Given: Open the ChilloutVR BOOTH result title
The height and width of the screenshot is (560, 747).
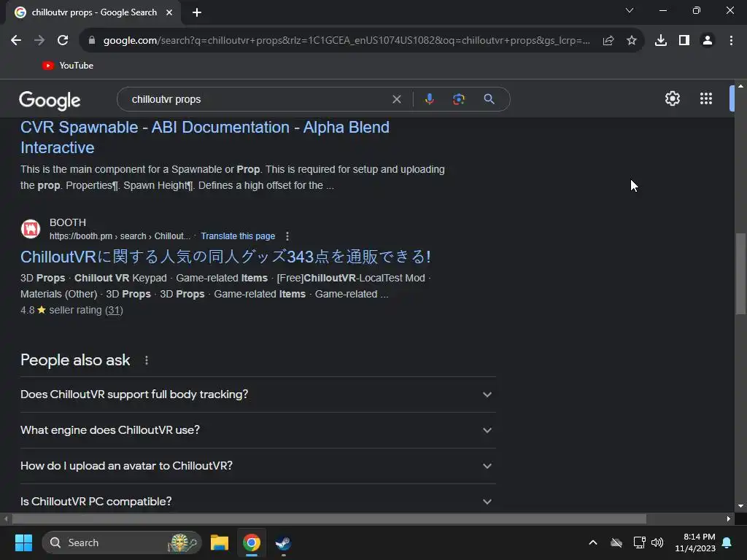Looking at the screenshot, I should click(x=225, y=257).
